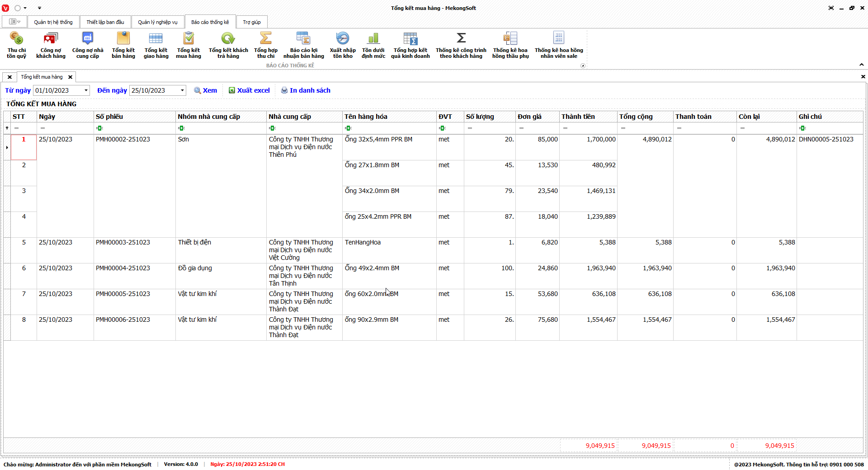Viewport: 868px width, 470px height.
Task: Expand the Đến ngày date dropdown
Action: [x=182, y=90]
